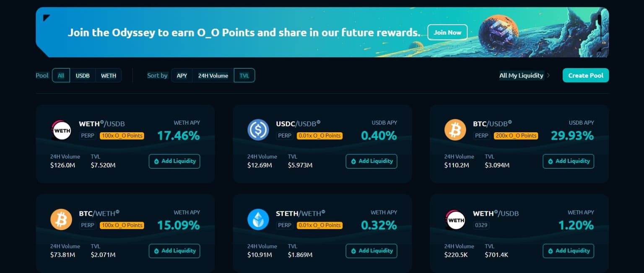Sort pools by APY
644x273 pixels.
click(x=182, y=76)
